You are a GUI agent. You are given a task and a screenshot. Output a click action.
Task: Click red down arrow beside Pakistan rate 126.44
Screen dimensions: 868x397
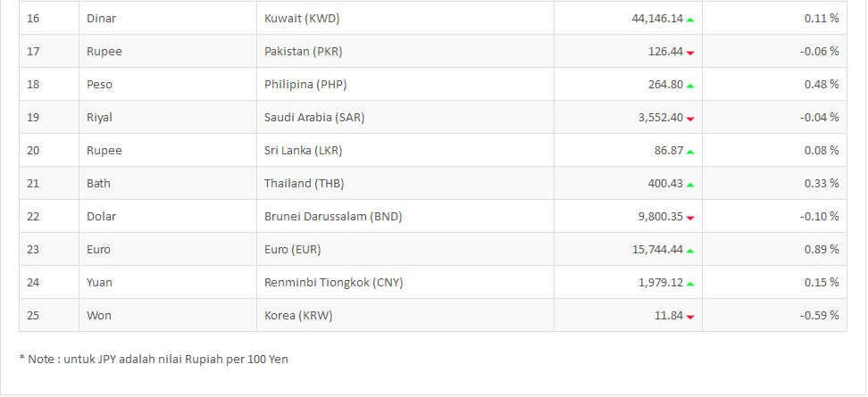click(690, 53)
